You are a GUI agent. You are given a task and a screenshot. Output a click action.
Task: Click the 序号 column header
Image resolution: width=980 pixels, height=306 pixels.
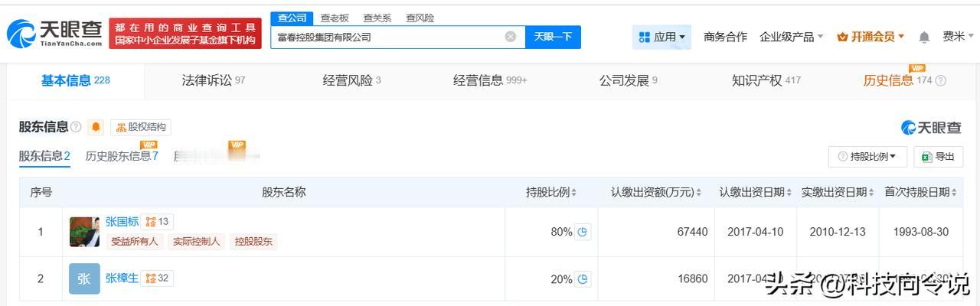pyautogui.click(x=41, y=192)
